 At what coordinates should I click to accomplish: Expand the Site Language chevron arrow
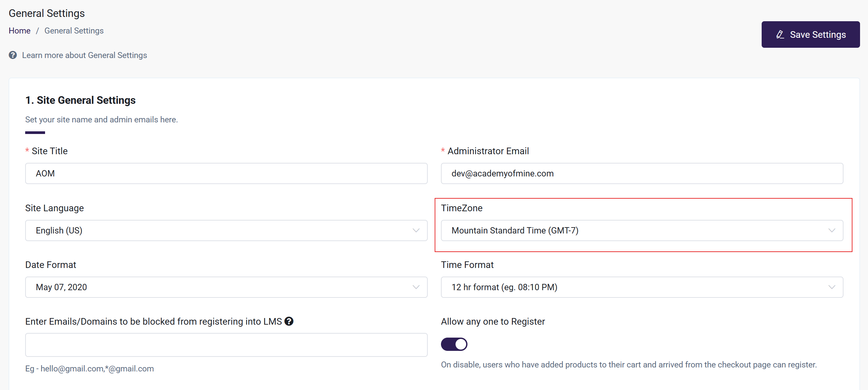(x=416, y=230)
